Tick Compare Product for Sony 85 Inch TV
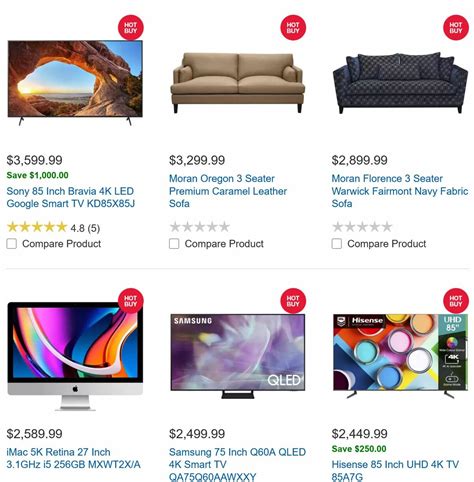This screenshot has height=482, width=474. (x=12, y=244)
